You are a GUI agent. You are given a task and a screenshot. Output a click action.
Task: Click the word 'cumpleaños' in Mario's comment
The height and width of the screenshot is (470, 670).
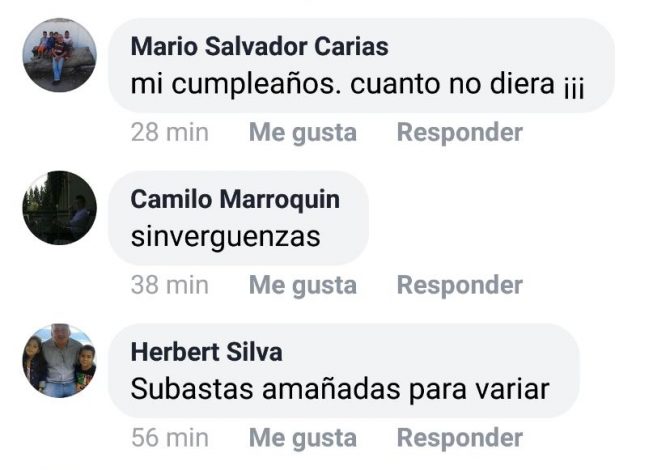point(256,84)
